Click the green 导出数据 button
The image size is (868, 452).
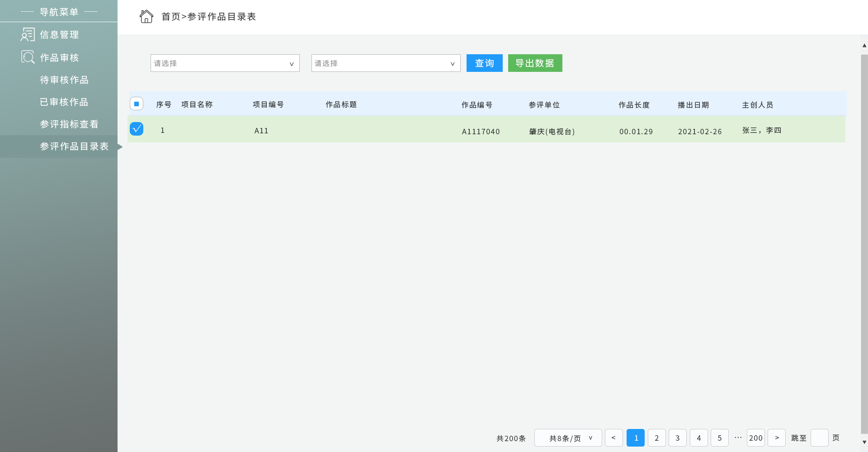click(x=535, y=63)
